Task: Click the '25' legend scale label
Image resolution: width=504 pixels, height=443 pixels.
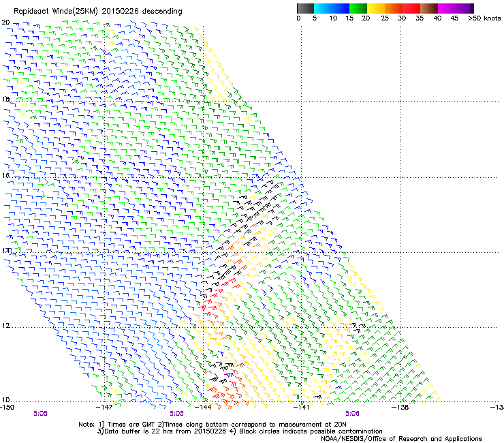Action: (x=385, y=18)
